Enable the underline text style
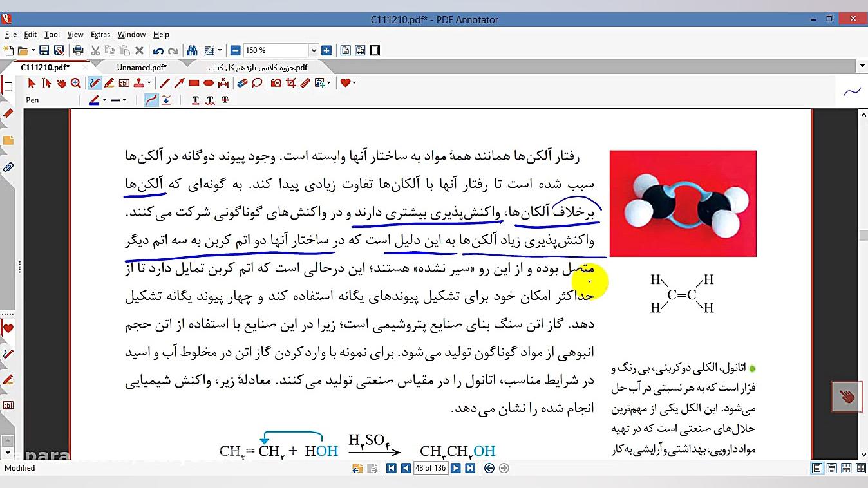The width and height of the screenshot is (868, 488). coord(195,100)
